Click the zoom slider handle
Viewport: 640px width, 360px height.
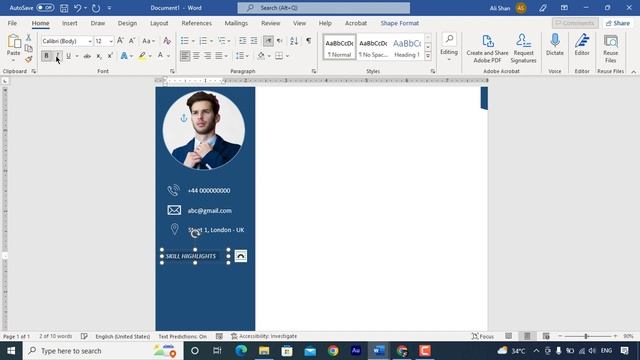coord(586,336)
